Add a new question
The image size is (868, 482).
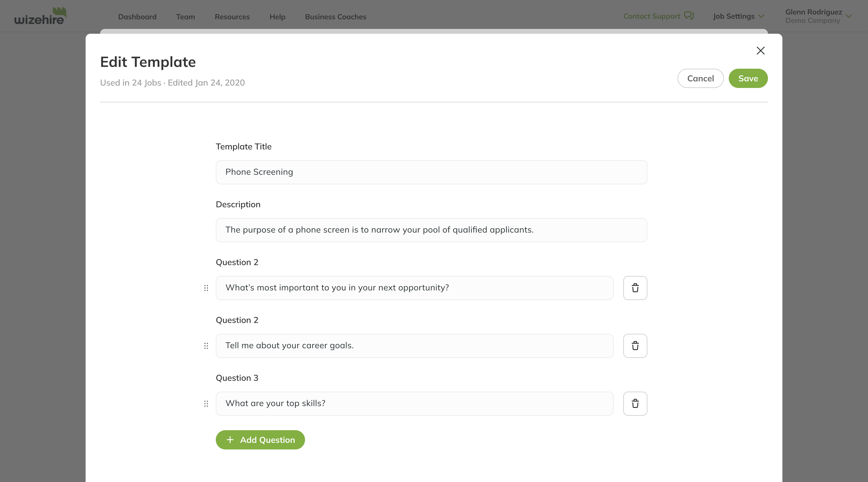(x=260, y=440)
